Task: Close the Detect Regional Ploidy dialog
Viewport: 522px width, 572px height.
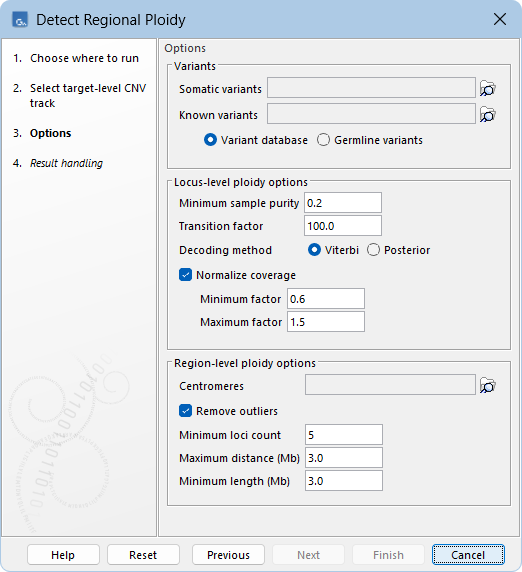Action: tap(500, 19)
